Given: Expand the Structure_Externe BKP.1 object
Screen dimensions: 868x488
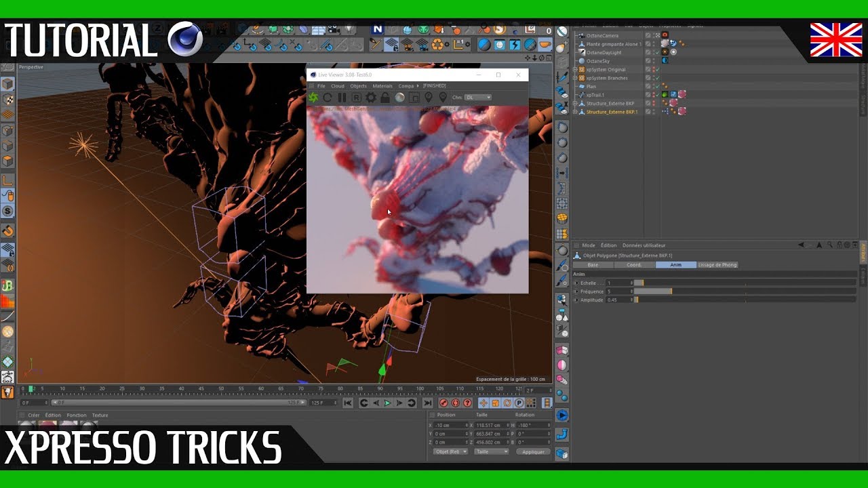Looking at the screenshot, I should pyautogui.click(x=575, y=112).
